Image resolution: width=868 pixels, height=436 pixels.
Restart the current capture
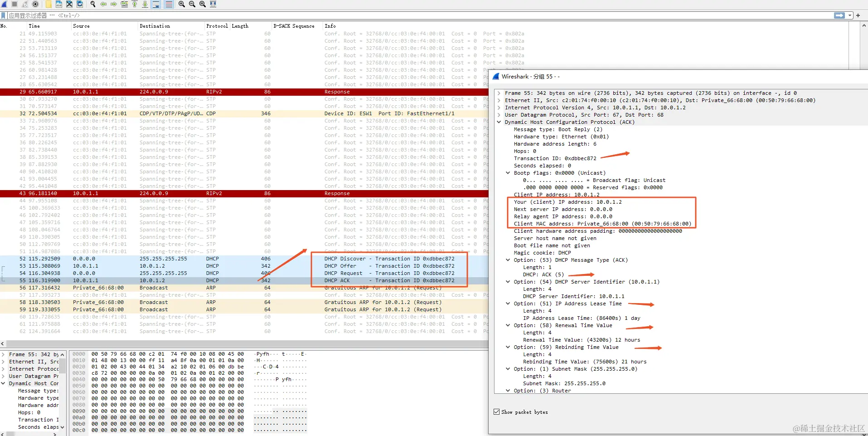25,4
